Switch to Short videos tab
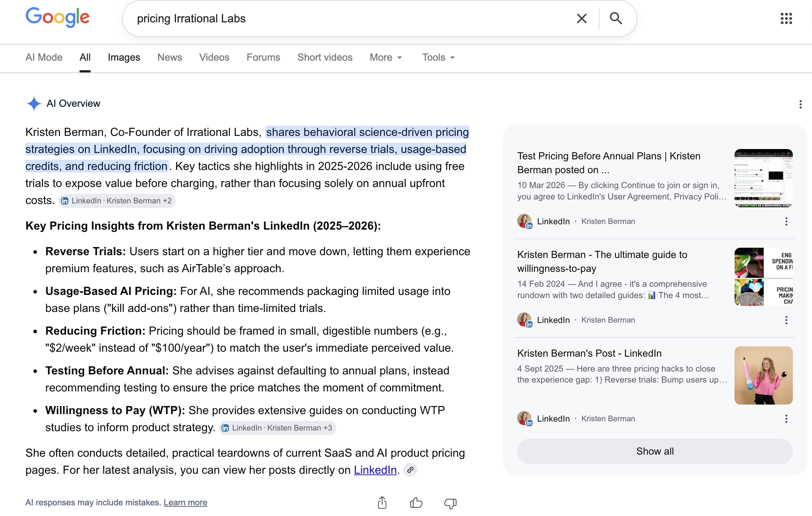Image resolution: width=812 pixels, height=516 pixels. click(325, 57)
